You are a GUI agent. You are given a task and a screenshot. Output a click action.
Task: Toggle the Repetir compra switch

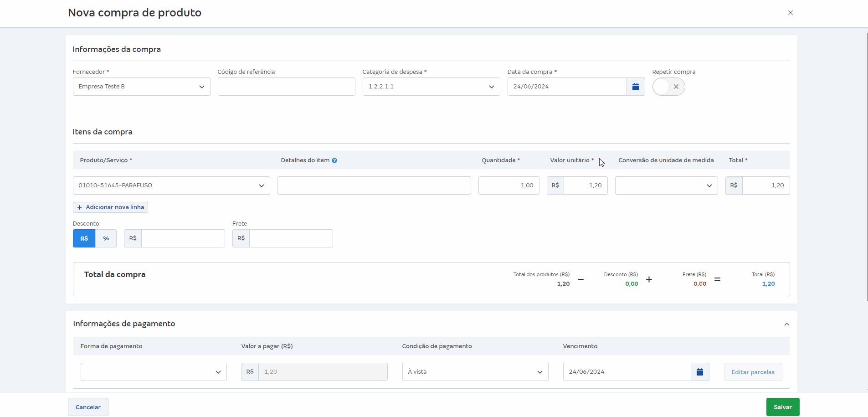coord(668,87)
